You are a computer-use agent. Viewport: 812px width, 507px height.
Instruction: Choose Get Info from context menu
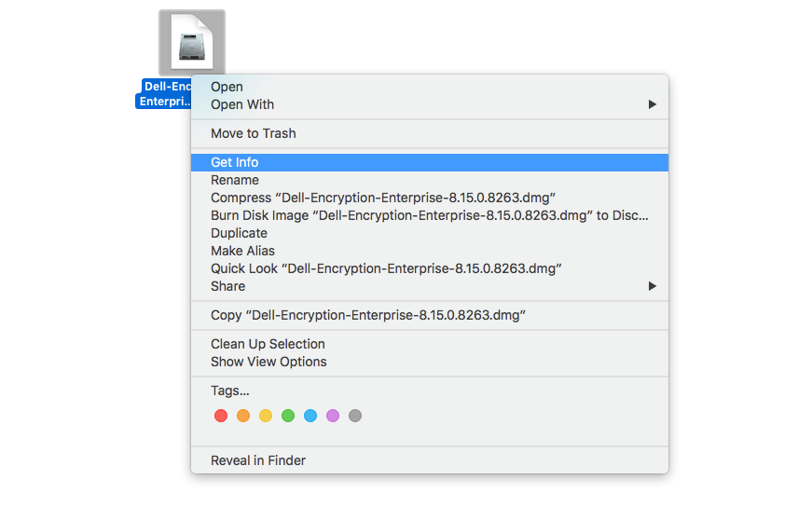(x=235, y=162)
